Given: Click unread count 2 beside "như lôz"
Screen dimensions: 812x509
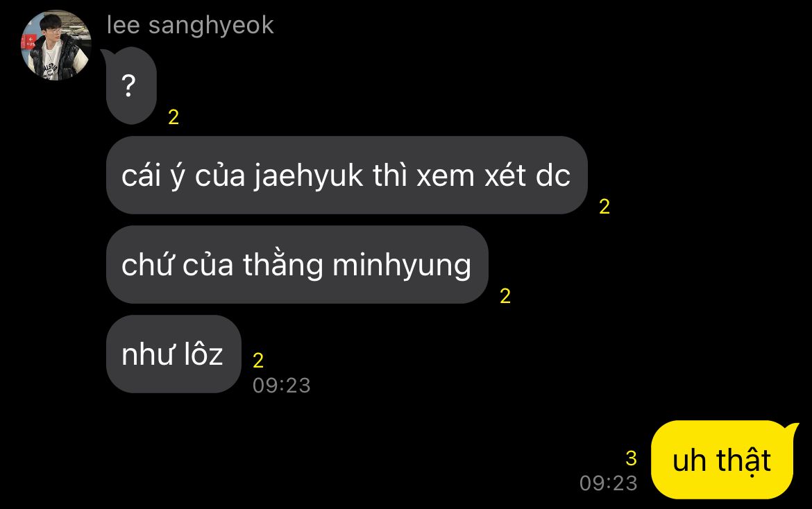Looking at the screenshot, I should [258, 361].
